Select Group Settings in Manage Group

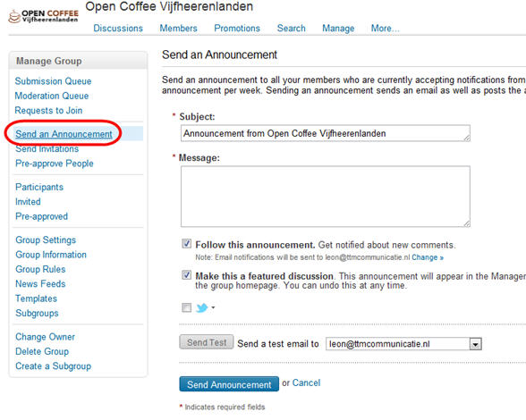46,240
